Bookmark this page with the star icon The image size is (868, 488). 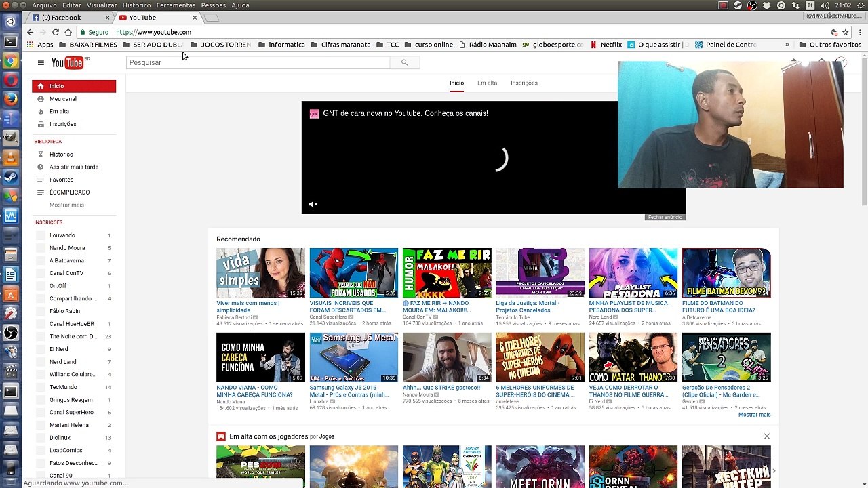point(846,32)
